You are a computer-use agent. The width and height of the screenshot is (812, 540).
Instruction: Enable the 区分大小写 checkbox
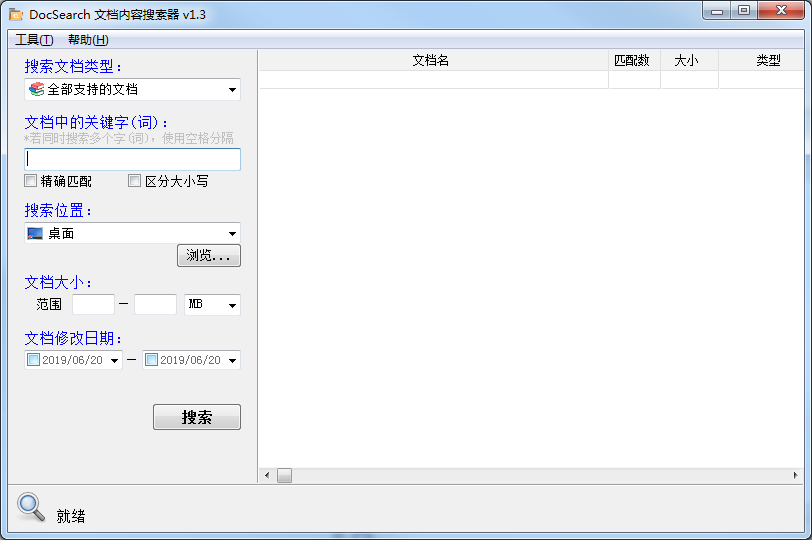pyautogui.click(x=134, y=181)
